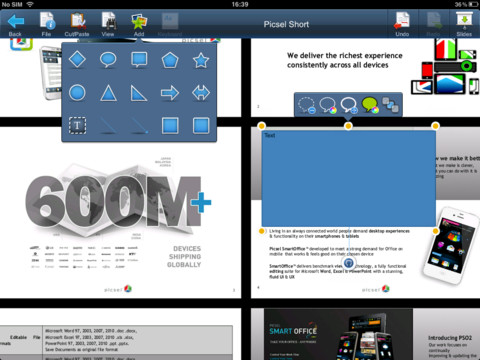Screen dimensions: 480x360
Task: Select the 600M+ devices slide
Action: tap(120, 212)
